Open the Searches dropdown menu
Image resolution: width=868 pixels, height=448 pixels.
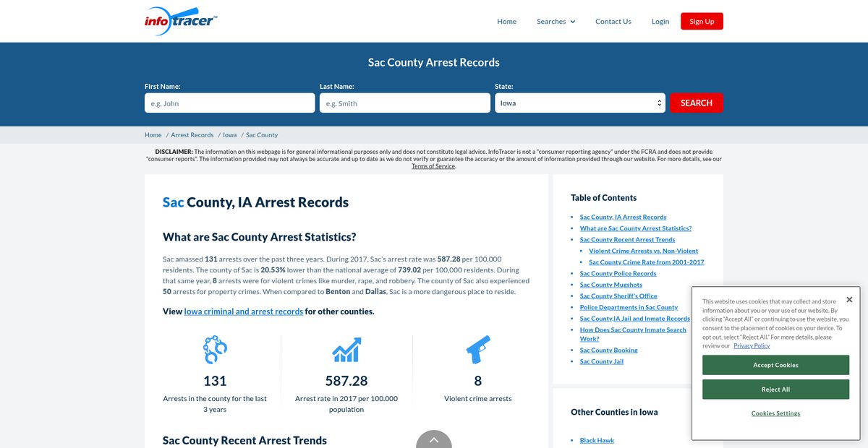[556, 22]
